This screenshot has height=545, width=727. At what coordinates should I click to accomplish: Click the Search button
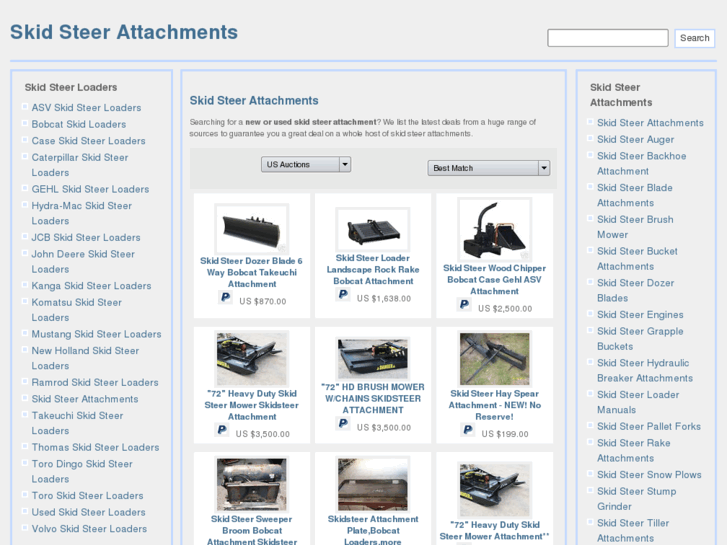tap(695, 38)
